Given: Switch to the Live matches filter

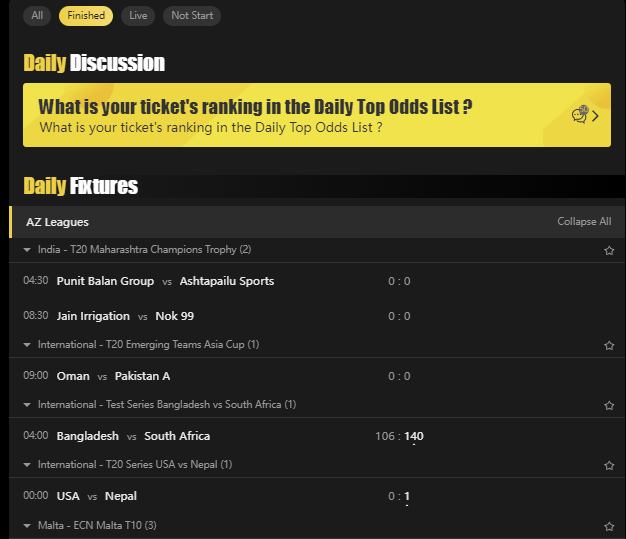Looking at the screenshot, I should [138, 16].
